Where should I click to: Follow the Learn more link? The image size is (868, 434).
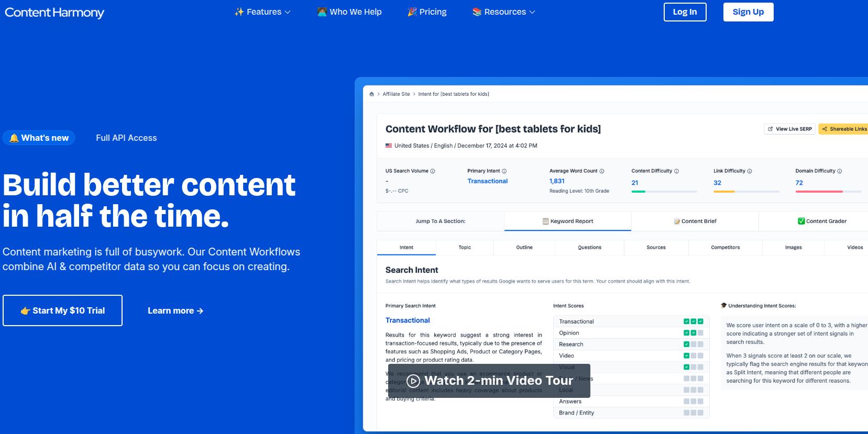click(175, 310)
